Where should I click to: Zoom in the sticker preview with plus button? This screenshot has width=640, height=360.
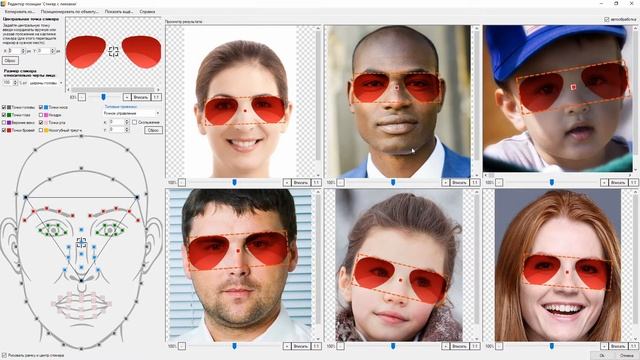(x=127, y=97)
